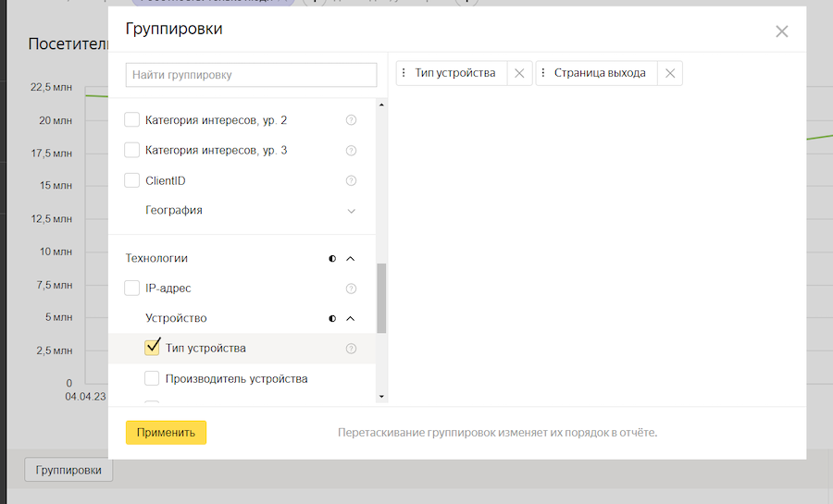
Task: Enable Категория интересов, ур. 2 checkbox
Action: coord(131,120)
